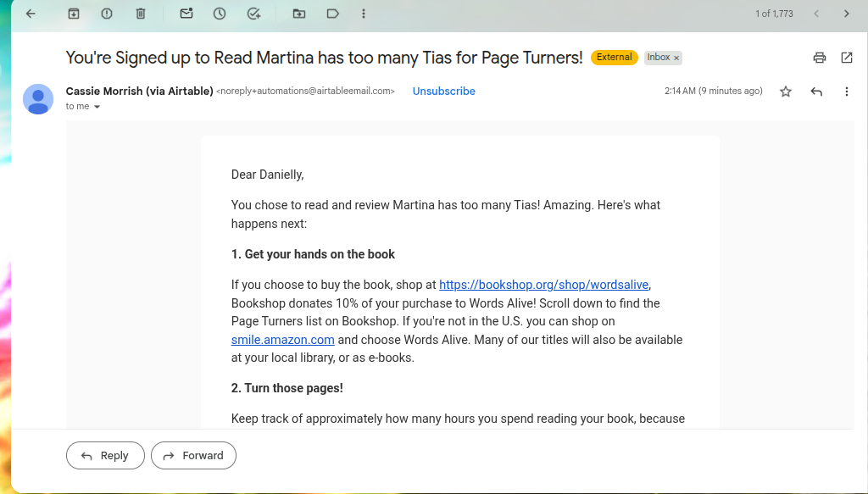This screenshot has width=868, height=494.
Task: Open toolbar More options menu
Action: click(x=364, y=14)
